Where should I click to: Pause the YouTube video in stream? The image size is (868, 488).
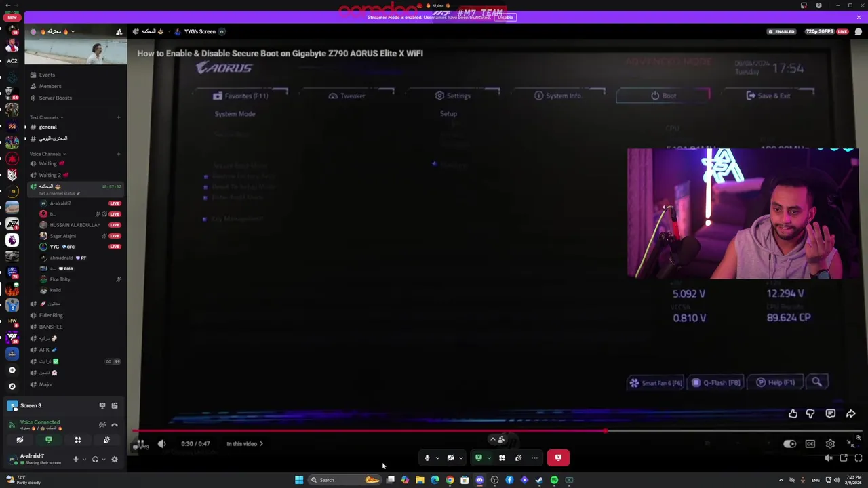pos(142,443)
